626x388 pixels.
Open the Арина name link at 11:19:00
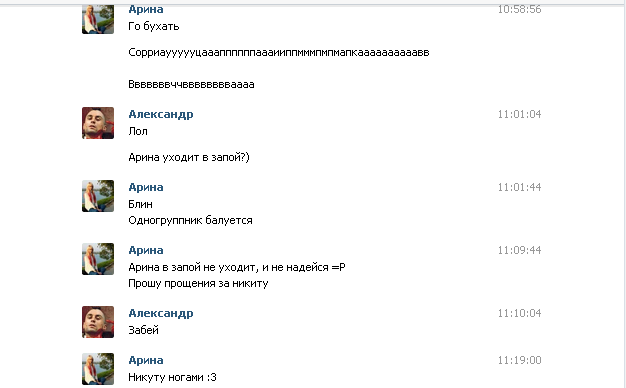click(x=146, y=360)
